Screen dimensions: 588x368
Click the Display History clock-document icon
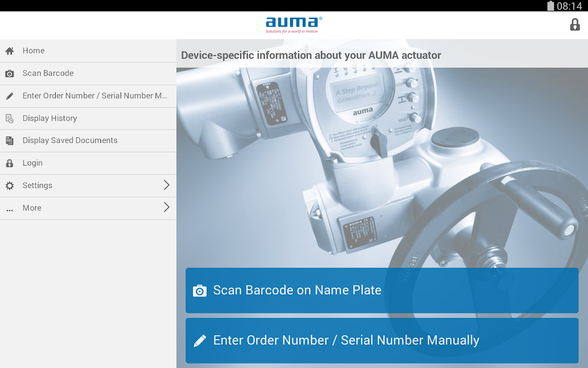[x=10, y=118]
